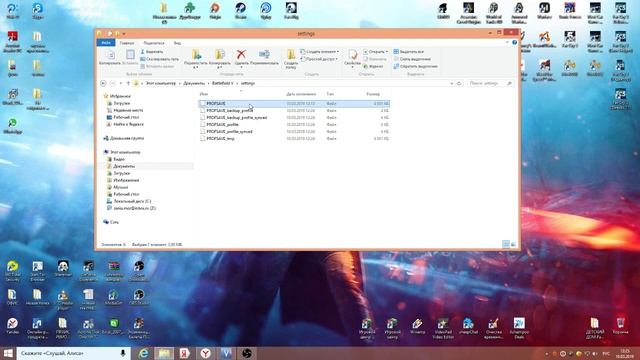Screen dimensions: 640x360
Task: Switch to the Share (Поделиться) ribbon tab
Action: 153,43
